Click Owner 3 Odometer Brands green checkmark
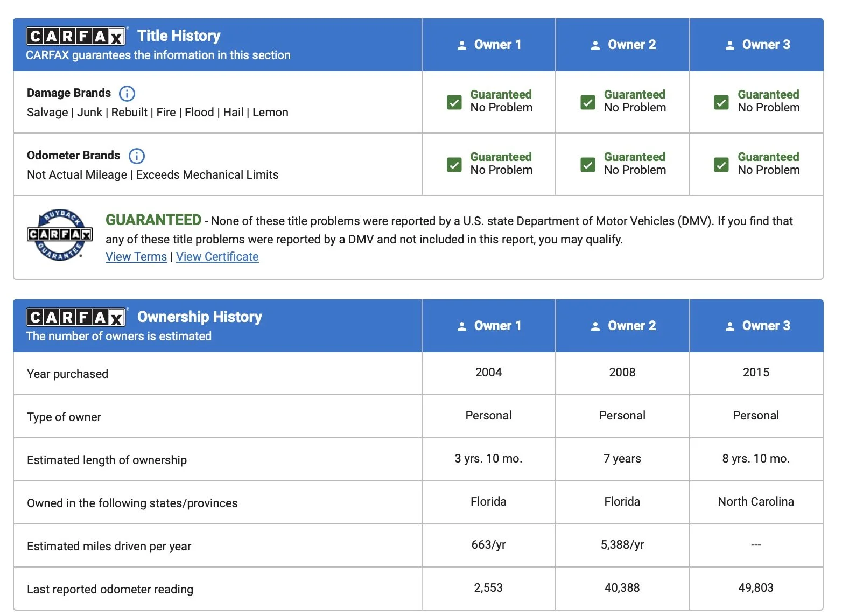 coord(721,165)
